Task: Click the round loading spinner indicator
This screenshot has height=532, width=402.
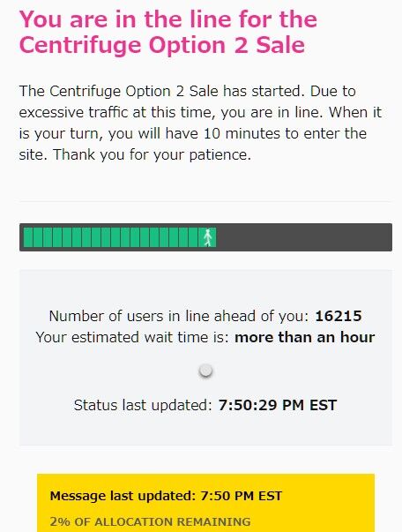Action: tap(205, 371)
